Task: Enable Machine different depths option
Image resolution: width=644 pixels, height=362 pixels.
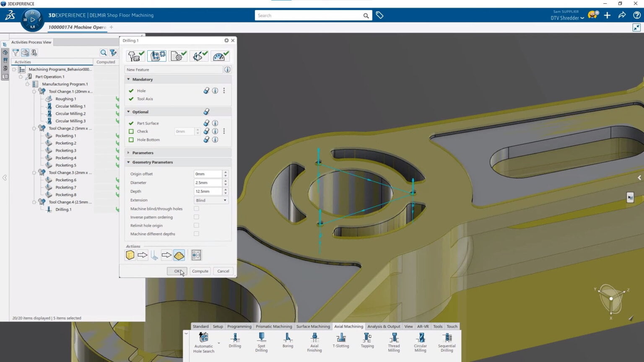Action: coord(196,234)
